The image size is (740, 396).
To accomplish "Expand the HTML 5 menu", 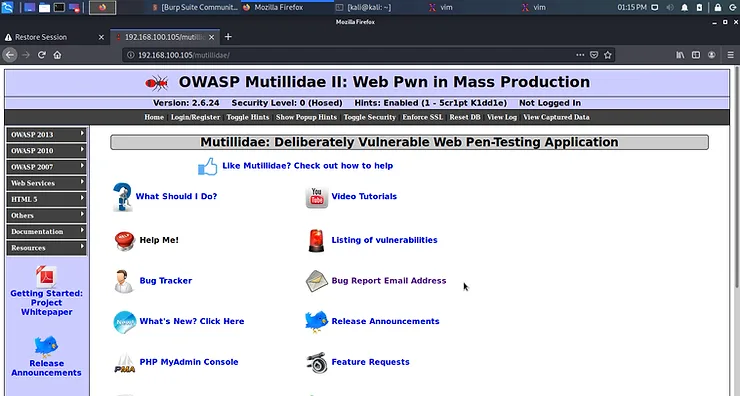I will pyautogui.click(x=46, y=199).
